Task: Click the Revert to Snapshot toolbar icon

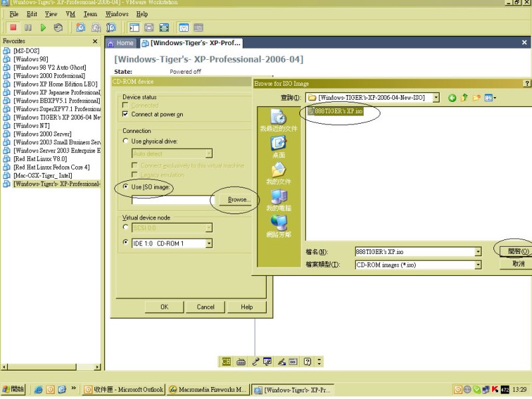Action: tap(96, 27)
